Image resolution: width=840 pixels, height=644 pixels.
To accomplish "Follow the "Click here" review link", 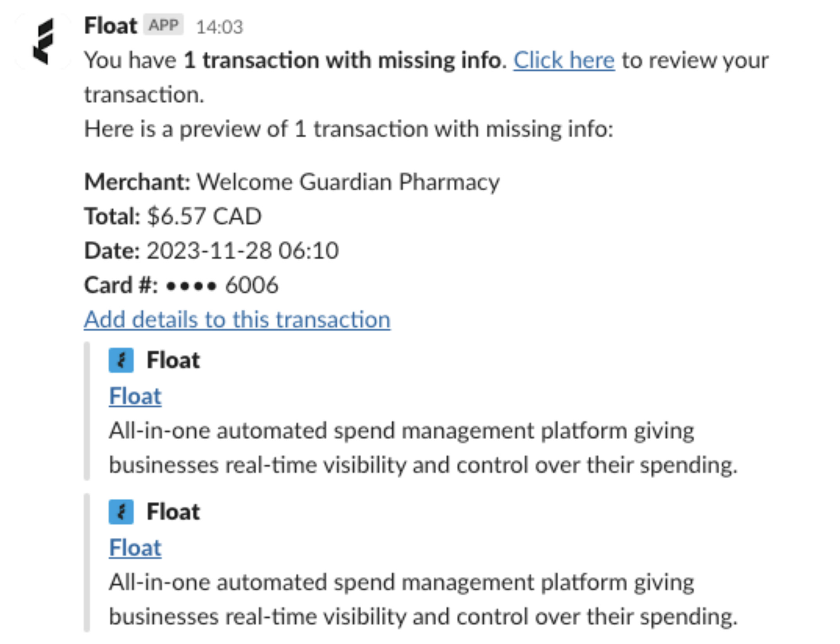I will click(x=564, y=61).
